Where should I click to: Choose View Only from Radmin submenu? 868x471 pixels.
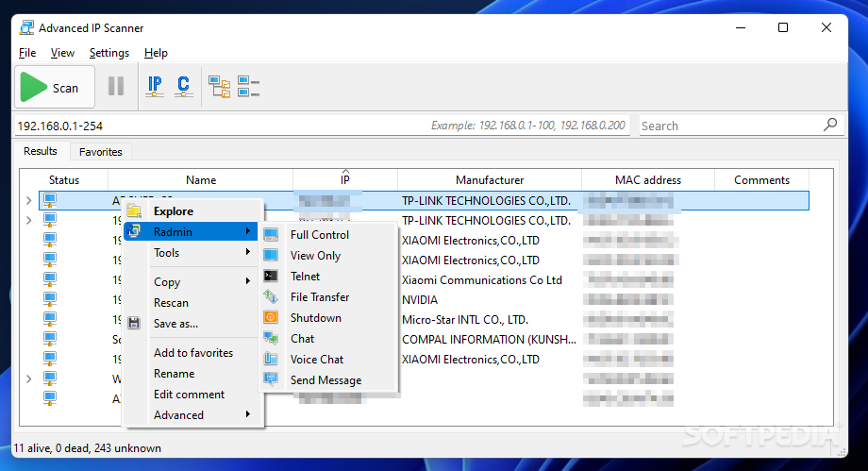[329, 256]
